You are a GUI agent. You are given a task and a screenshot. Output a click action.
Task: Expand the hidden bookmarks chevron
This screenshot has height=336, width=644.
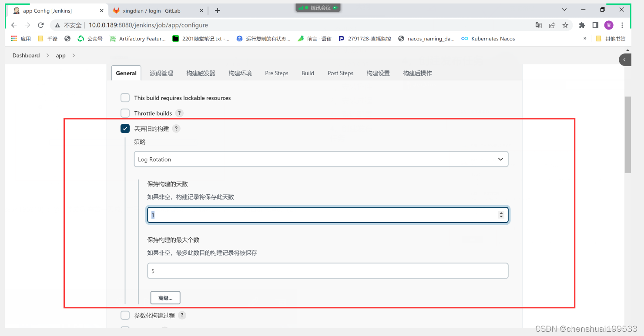[585, 39]
